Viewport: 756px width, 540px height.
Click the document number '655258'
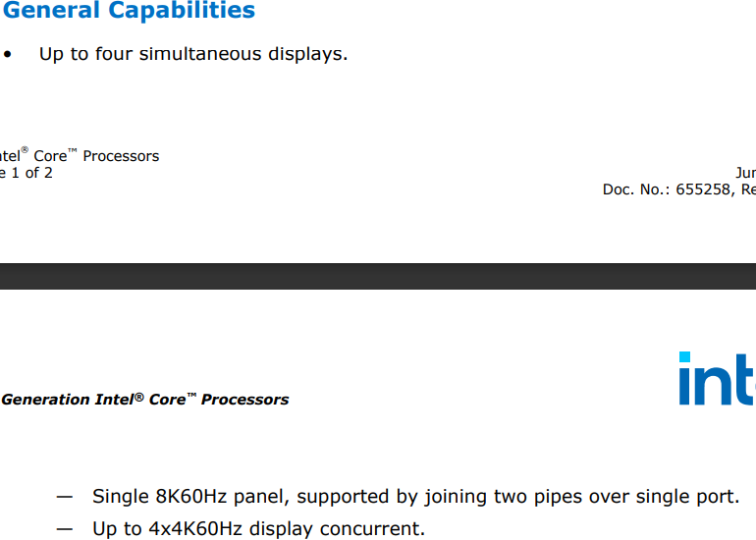[703, 189]
